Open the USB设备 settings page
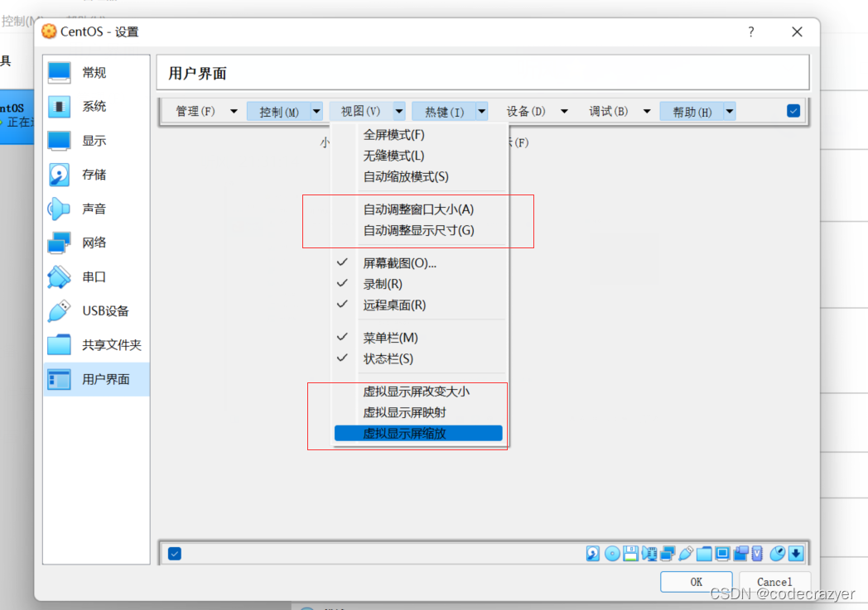 (x=96, y=311)
